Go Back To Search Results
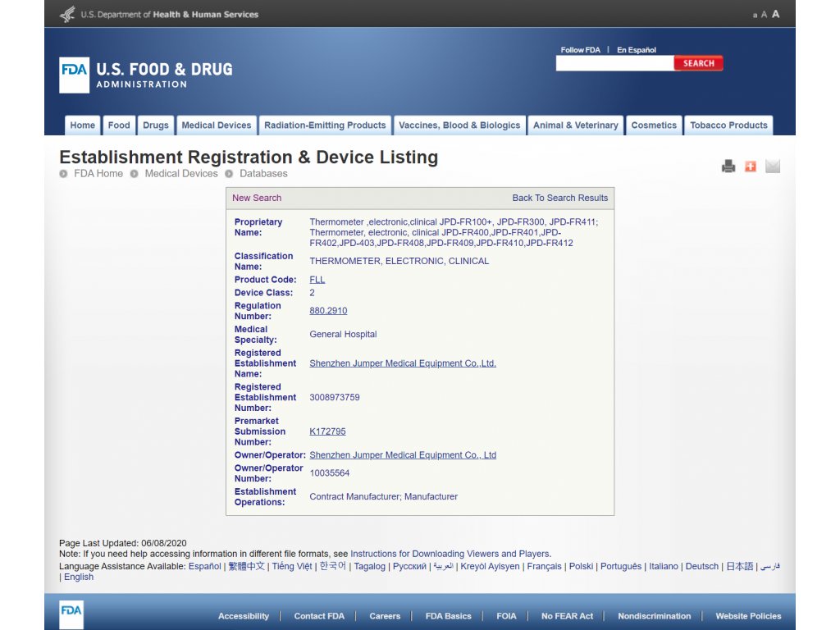The image size is (840, 630). tap(559, 198)
